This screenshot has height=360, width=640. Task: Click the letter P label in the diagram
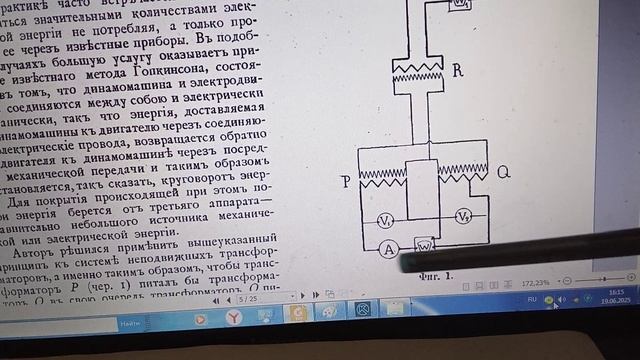(x=346, y=182)
